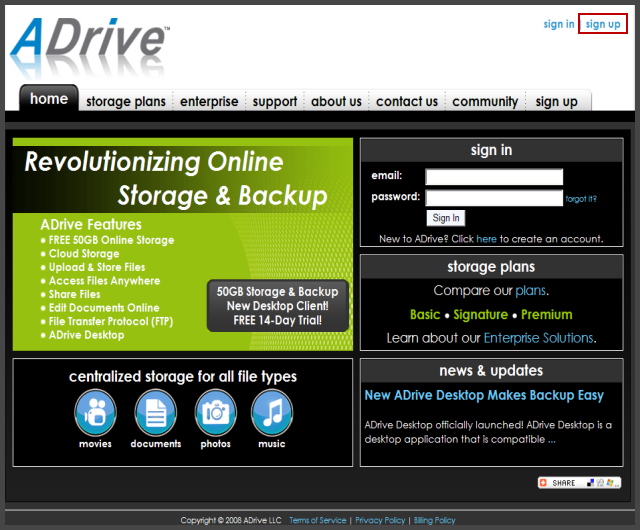This screenshot has height=530, width=640.
Task: Select the contact us tab
Action: pyautogui.click(x=407, y=101)
